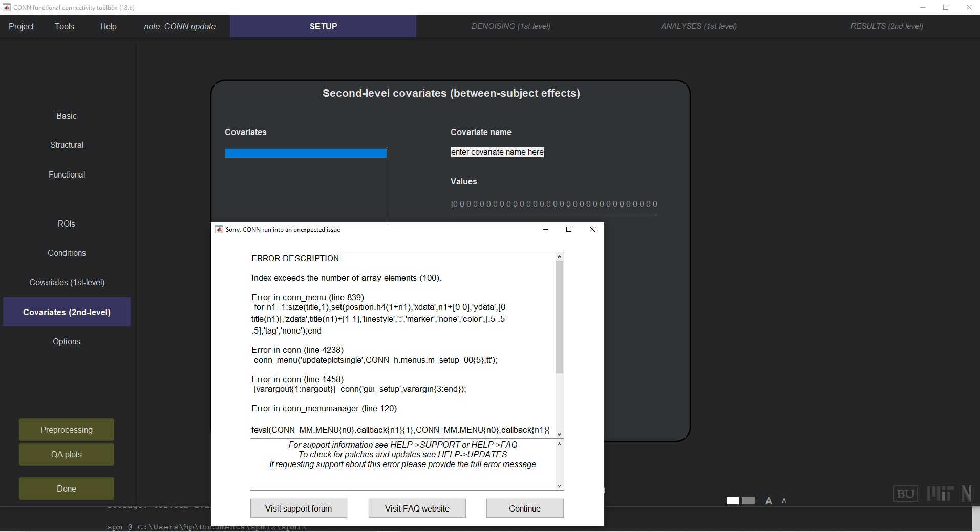Click the BU logo
Screen dimensions: 980x532
(905, 494)
